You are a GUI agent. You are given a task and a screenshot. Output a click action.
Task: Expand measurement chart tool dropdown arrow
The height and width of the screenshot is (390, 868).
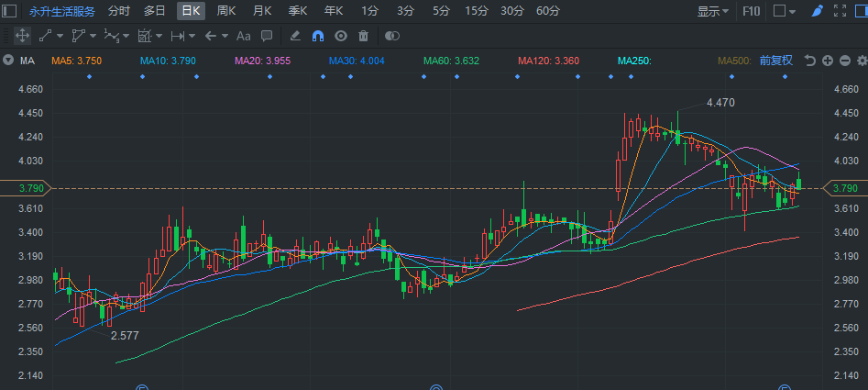pyautogui.click(x=159, y=36)
